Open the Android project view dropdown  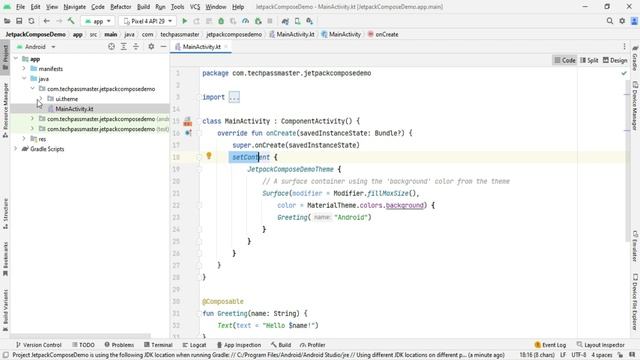pos(36,47)
